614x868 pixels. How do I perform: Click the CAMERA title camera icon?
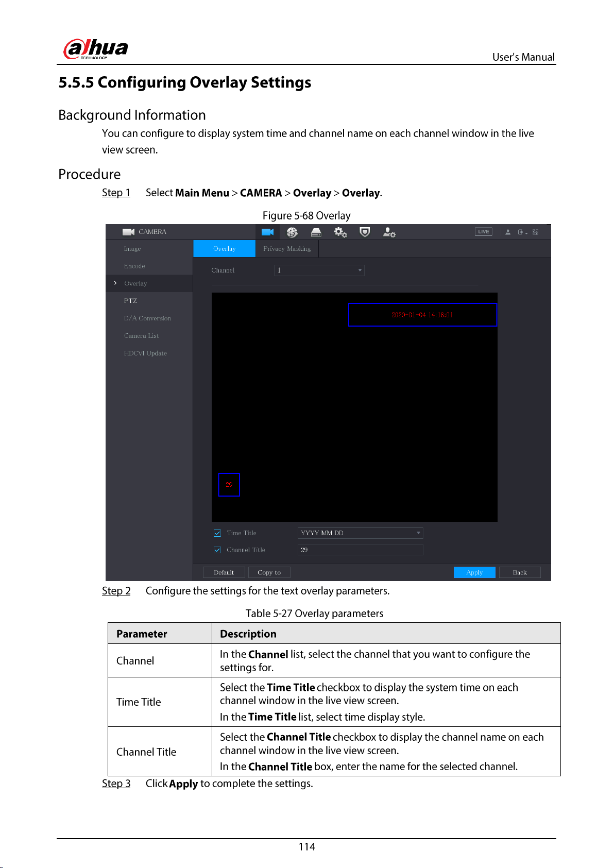coord(128,232)
